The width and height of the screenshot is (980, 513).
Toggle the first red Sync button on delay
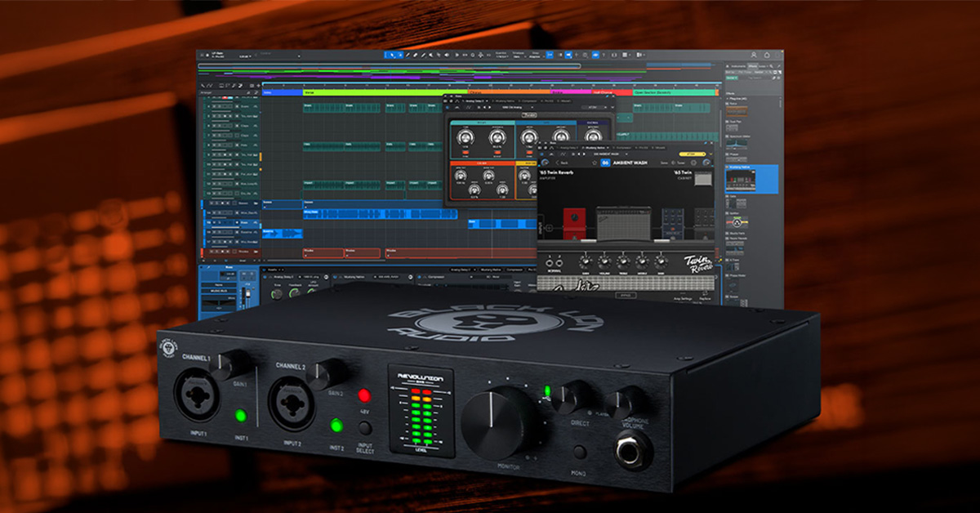[466, 152]
